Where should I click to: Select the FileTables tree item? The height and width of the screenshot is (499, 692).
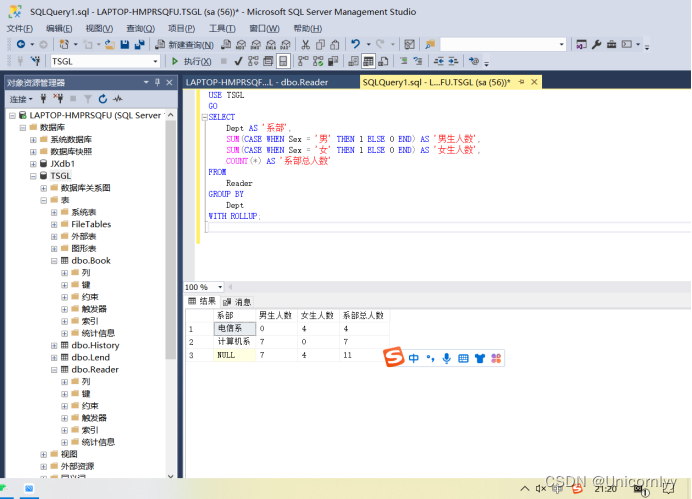pos(91,225)
